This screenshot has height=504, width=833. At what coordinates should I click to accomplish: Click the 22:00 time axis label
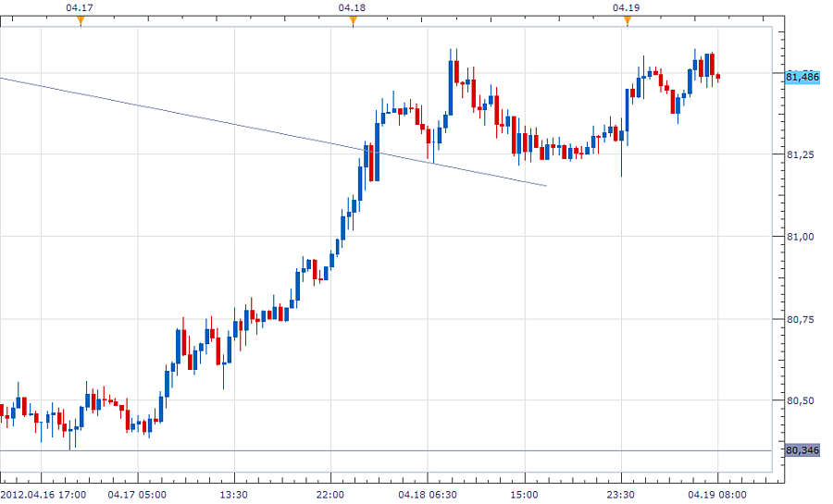[330, 495]
